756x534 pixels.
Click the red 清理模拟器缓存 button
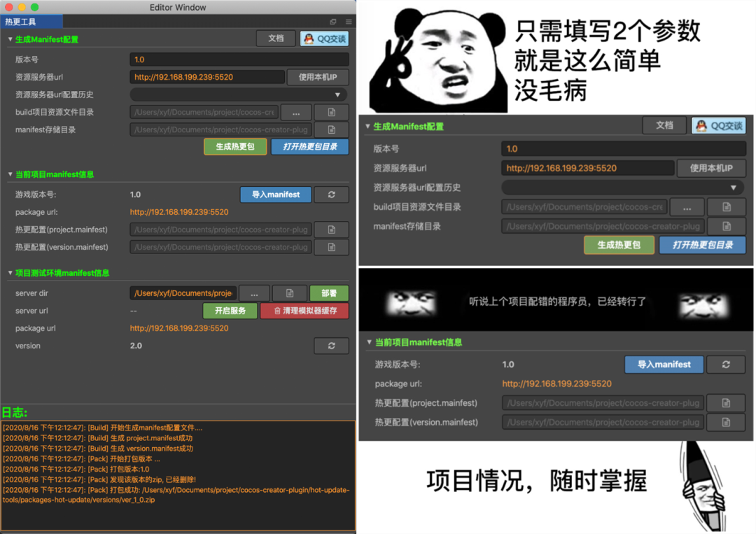tap(304, 311)
